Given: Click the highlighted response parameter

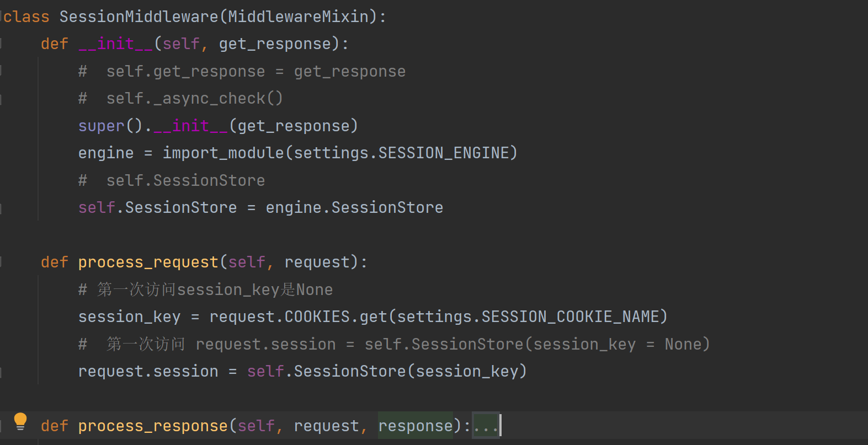Looking at the screenshot, I should click(415, 426).
